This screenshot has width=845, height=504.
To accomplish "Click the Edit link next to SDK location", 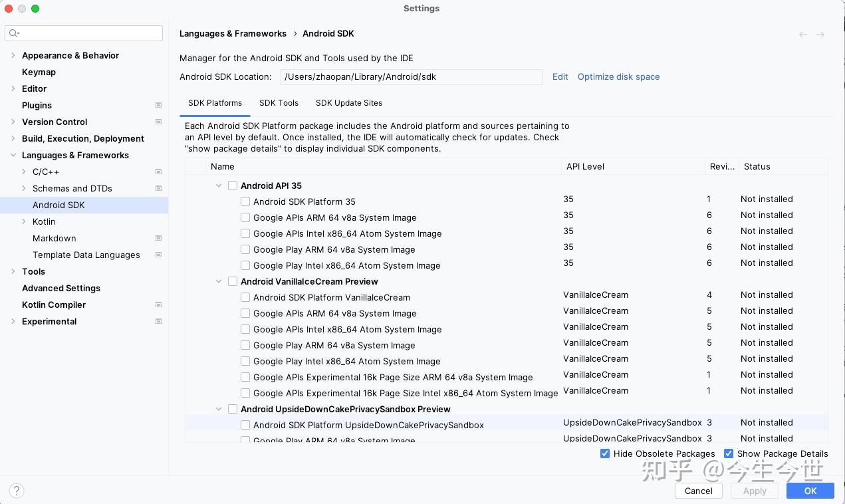I will click(x=560, y=76).
